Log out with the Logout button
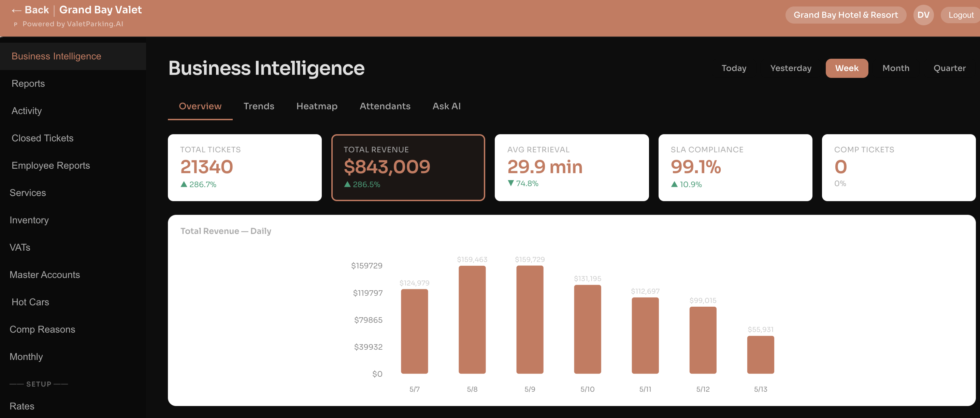Viewport: 980px width, 418px height. click(x=961, y=15)
